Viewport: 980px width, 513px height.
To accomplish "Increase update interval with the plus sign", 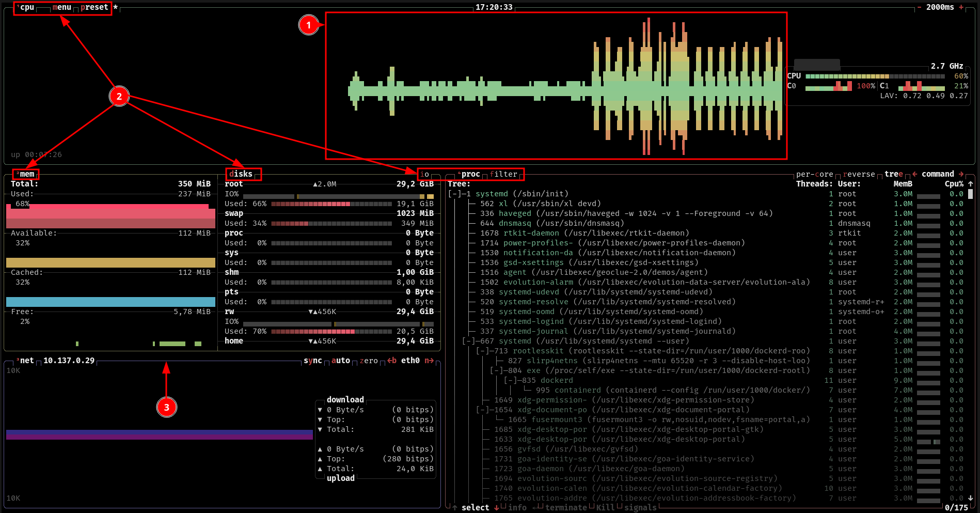I will (961, 7).
